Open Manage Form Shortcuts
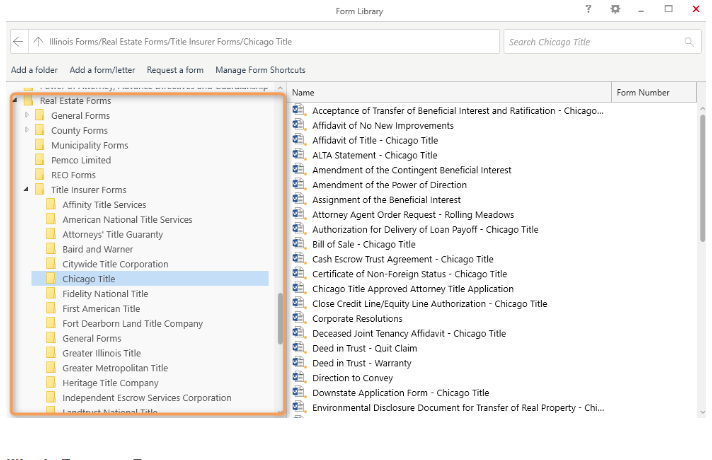The height and width of the screenshot is (460, 712). tap(260, 70)
